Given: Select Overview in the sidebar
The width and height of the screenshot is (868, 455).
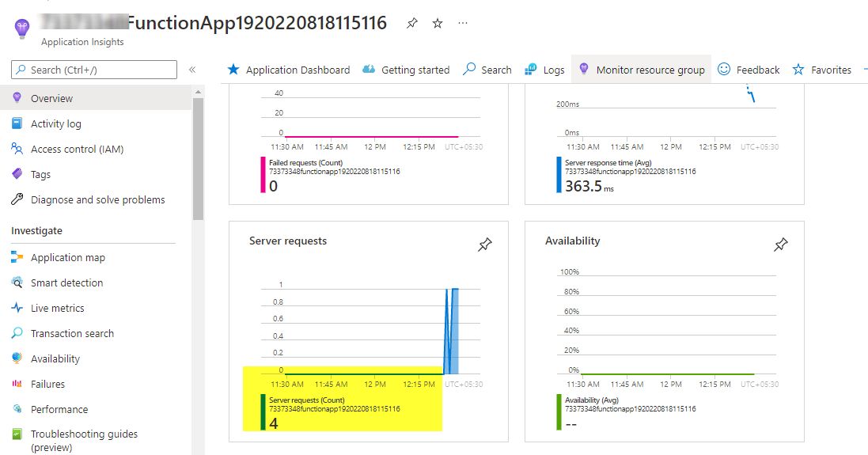Looking at the screenshot, I should (x=96, y=98).
